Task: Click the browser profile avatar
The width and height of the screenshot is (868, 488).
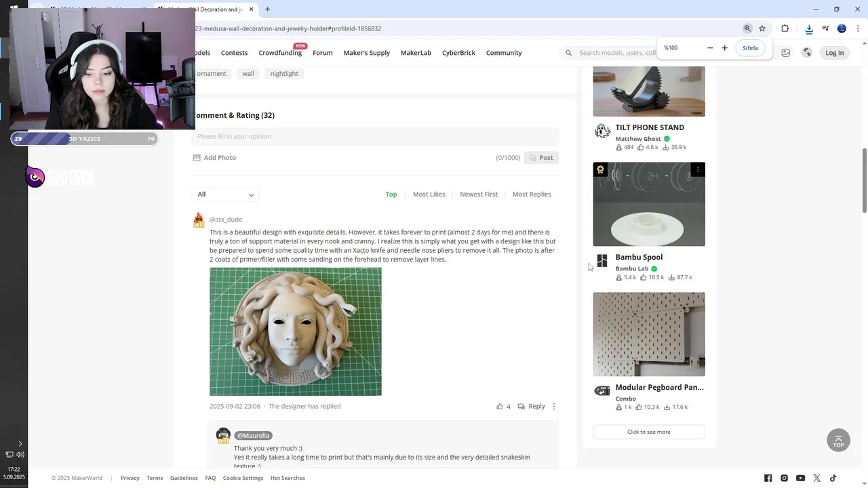Action: (842, 28)
